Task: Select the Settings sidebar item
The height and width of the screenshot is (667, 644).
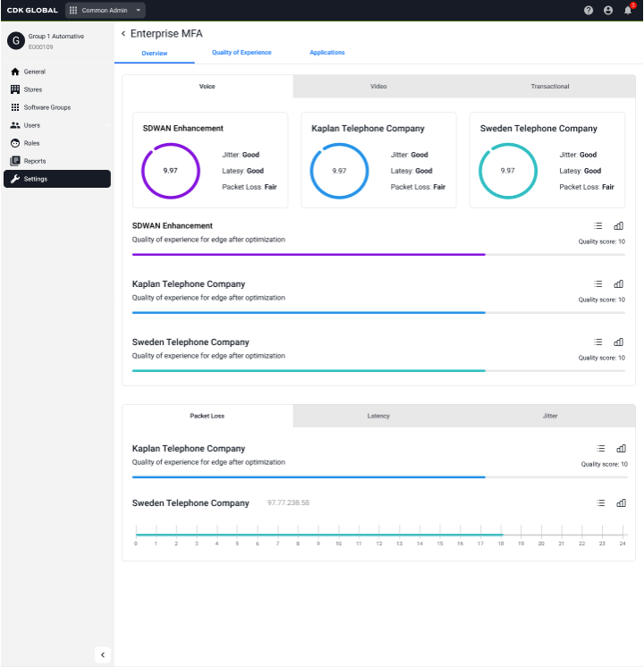Action: tap(57, 179)
